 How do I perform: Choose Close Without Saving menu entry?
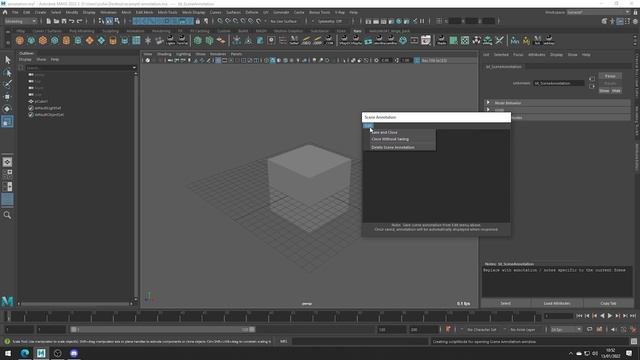pos(390,139)
